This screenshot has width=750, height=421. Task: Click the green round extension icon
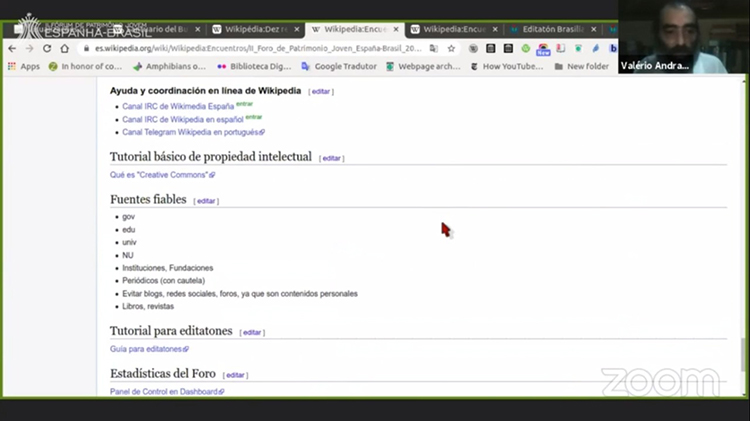(526, 48)
